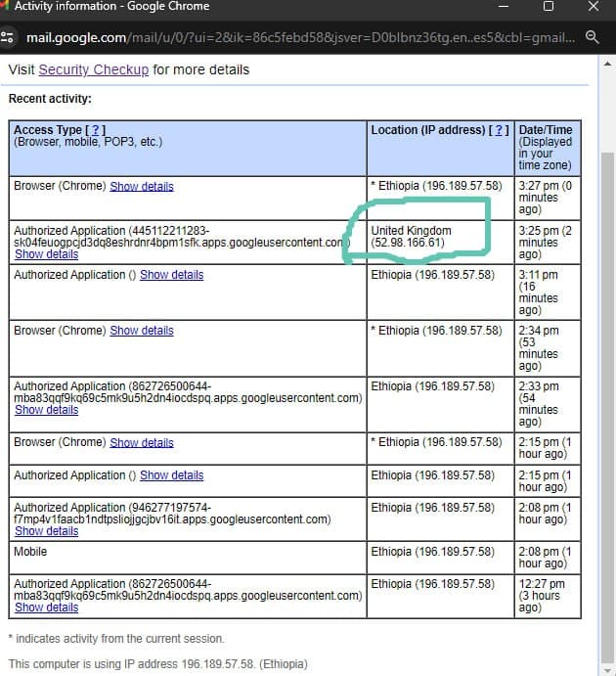Show details for the 2:15 pm Chrome browser entry
Viewport: 616px width, 676px height.
click(x=142, y=442)
